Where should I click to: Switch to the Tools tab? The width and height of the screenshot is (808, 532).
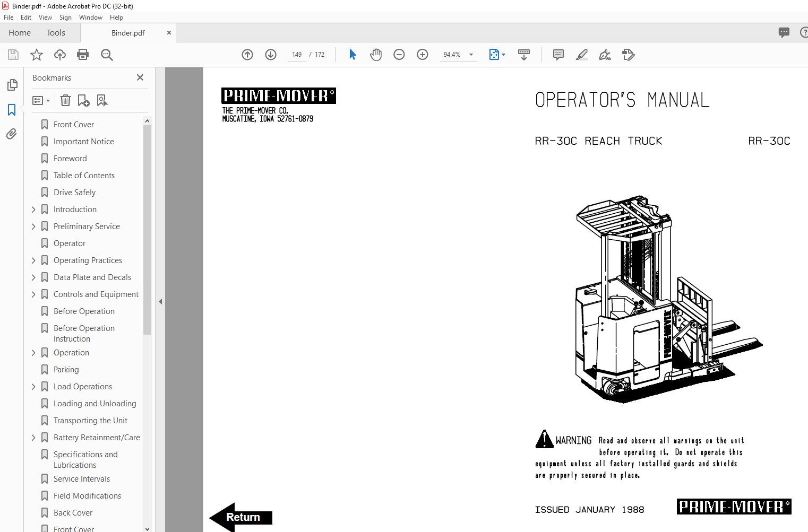click(x=56, y=33)
